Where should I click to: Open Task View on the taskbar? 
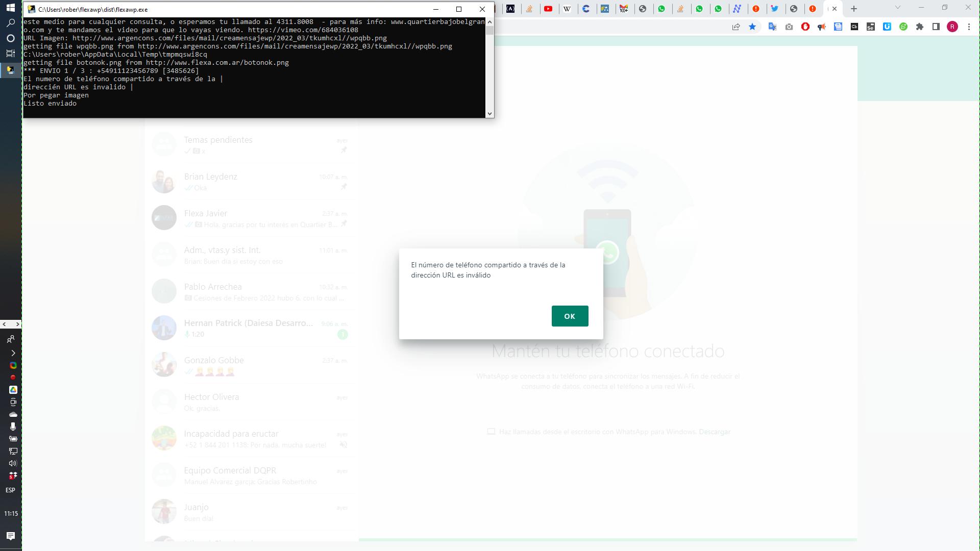click(10, 53)
